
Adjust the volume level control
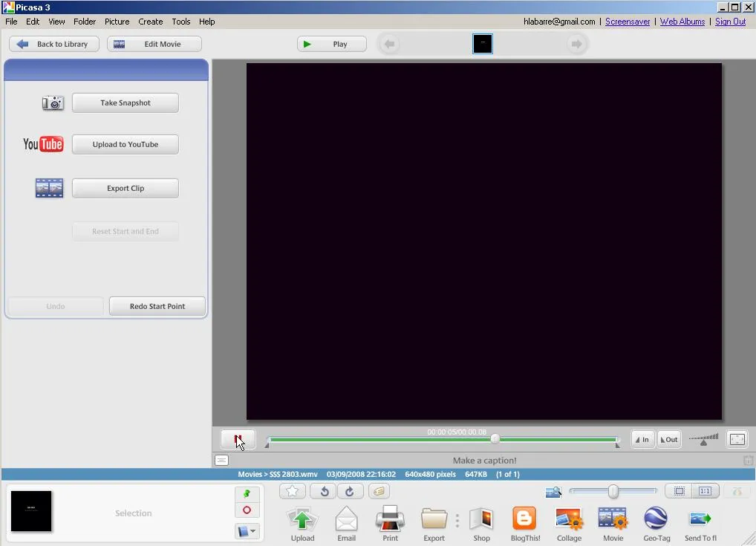[703, 439]
